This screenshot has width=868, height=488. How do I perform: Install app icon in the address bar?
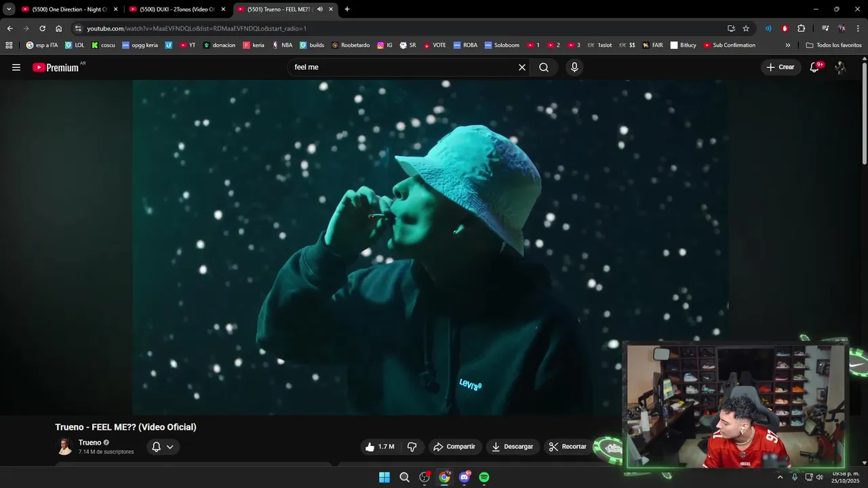point(731,28)
